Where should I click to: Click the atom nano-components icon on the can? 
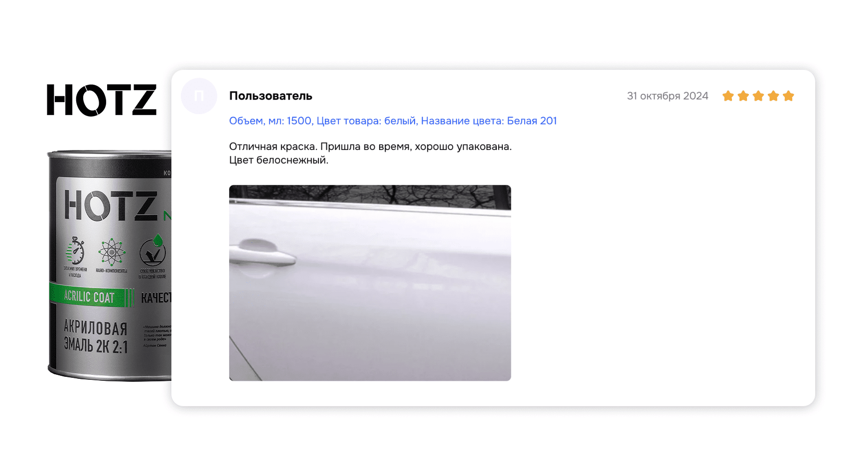(112, 253)
